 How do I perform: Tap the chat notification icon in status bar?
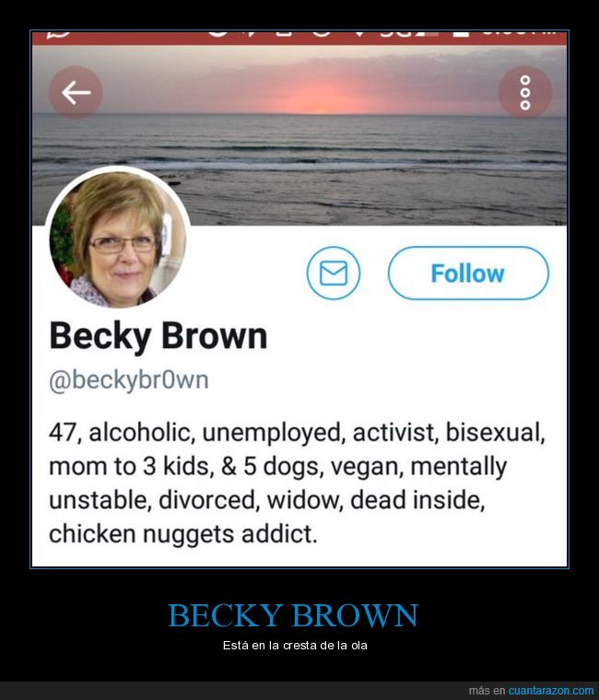coord(58,33)
